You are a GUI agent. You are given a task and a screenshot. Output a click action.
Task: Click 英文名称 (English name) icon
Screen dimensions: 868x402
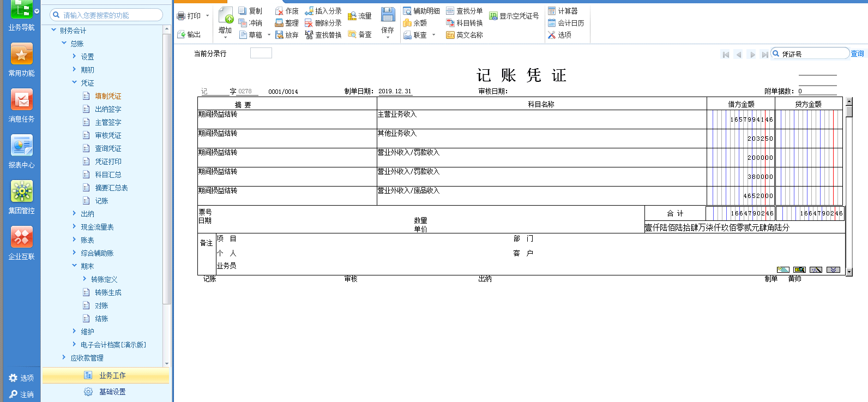(x=450, y=35)
